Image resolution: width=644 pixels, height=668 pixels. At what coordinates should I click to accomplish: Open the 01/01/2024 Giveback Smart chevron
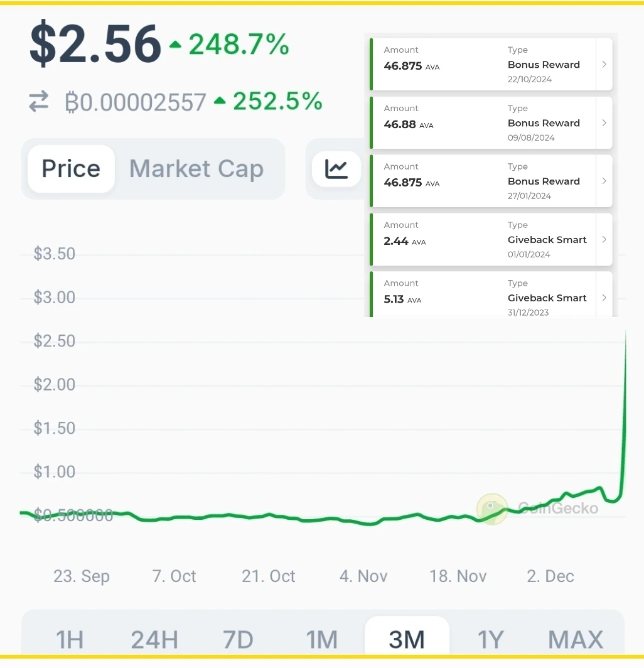pyautogui.click(x=604, y=239)
